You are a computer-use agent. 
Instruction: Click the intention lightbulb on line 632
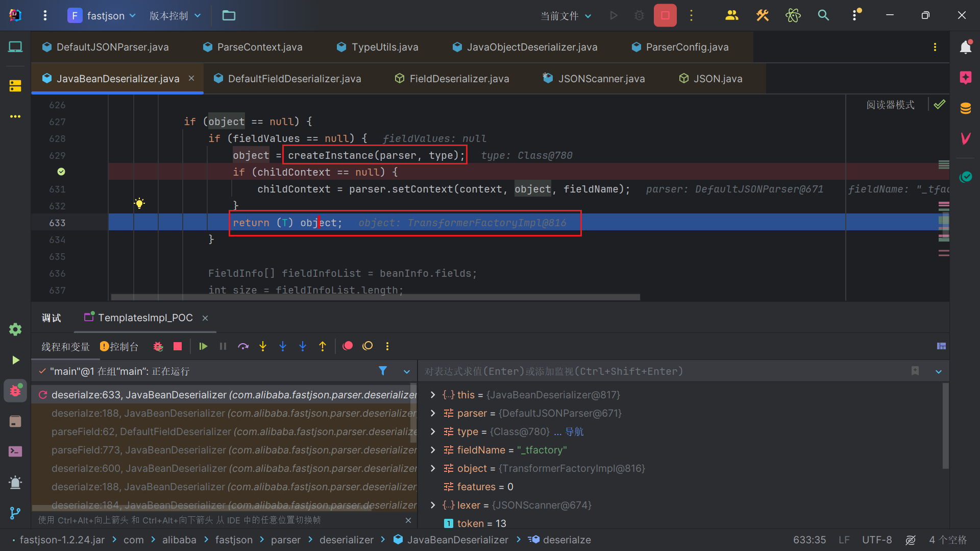tap(139, 203)
